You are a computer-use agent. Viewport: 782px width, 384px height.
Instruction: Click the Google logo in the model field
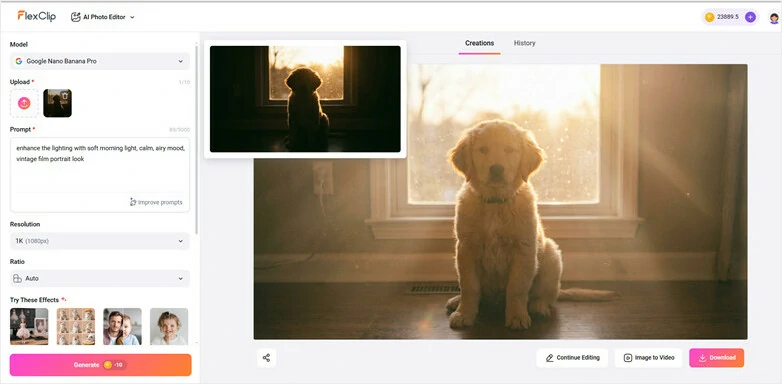18,61
